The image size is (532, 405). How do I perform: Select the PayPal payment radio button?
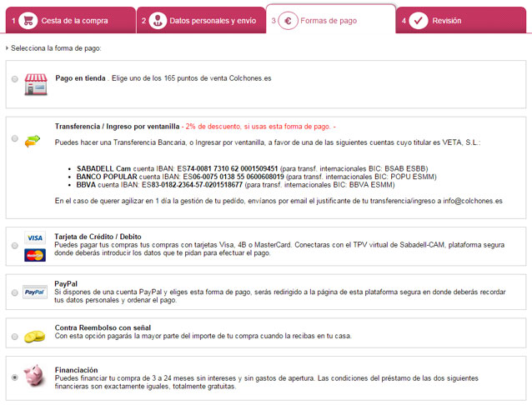(15, 292)
